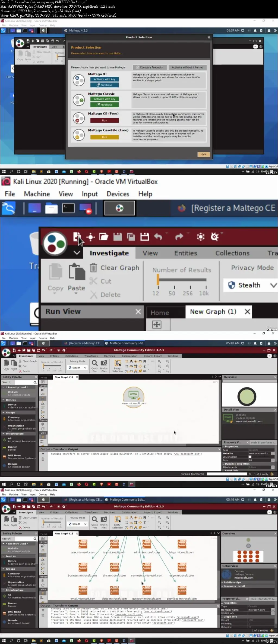Viewport: 278px width, 644px height.
Task: Switch to the Entities ribbon tab in enlarged view
Action: [x=186, y=253]
